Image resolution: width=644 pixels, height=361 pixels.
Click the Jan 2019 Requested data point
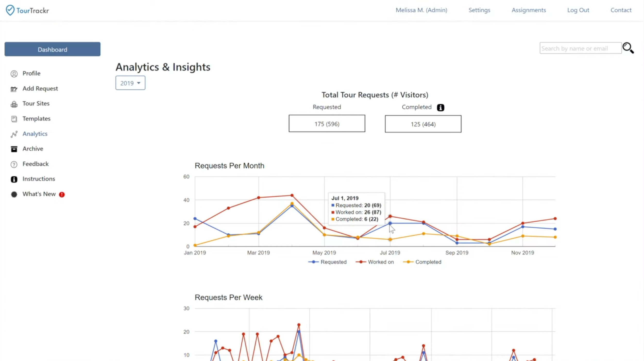pyautogui.click(x=195, y=219)
